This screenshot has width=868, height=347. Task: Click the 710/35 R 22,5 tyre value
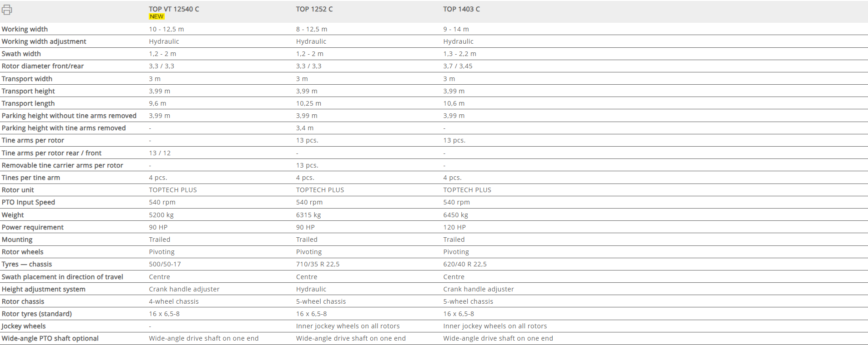[318, 264]
